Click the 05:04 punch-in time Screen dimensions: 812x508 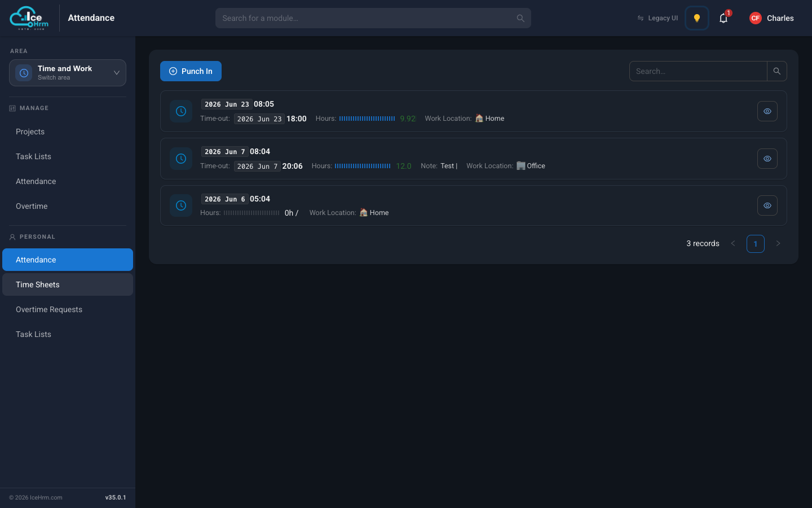point(260,199)
